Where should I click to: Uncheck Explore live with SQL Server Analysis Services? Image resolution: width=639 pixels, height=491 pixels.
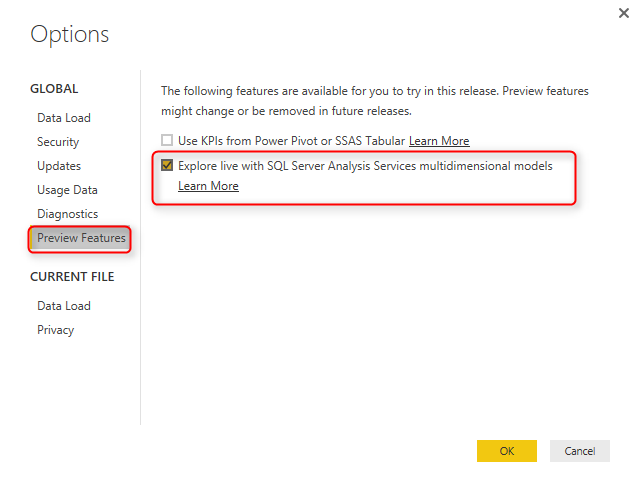(167, 165)
